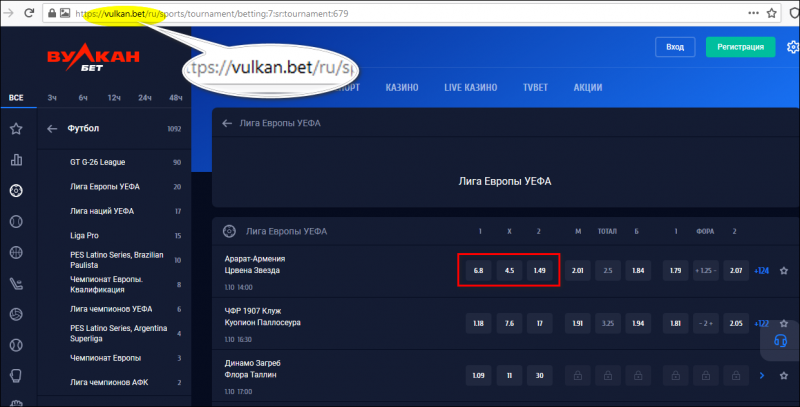Go back using arrow beside Футбол
Screen dimensions: 800x407
(52, 129)
